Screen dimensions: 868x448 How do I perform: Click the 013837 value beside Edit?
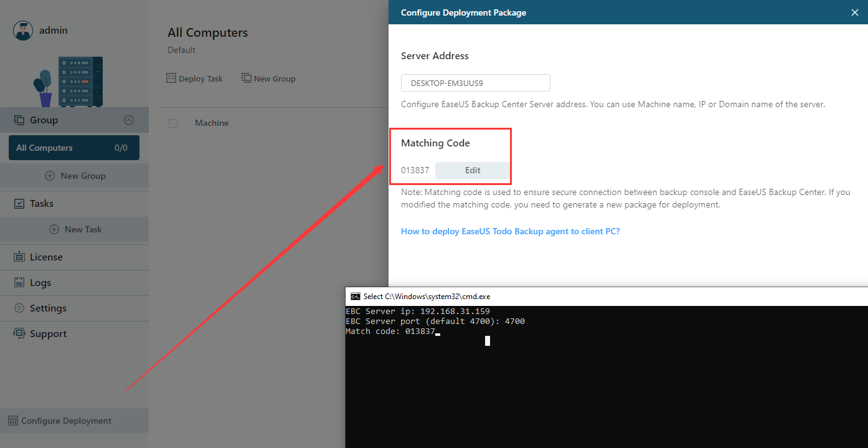(415, 170)
